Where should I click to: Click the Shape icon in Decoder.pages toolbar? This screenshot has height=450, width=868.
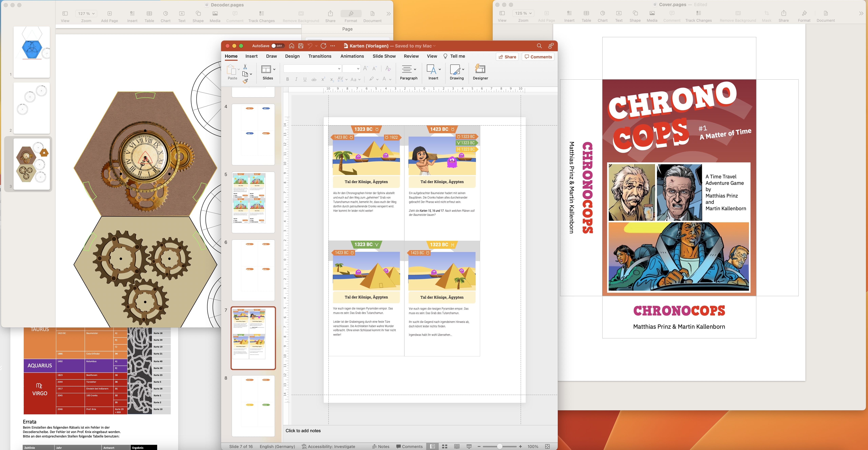click(x=198, y=14)
